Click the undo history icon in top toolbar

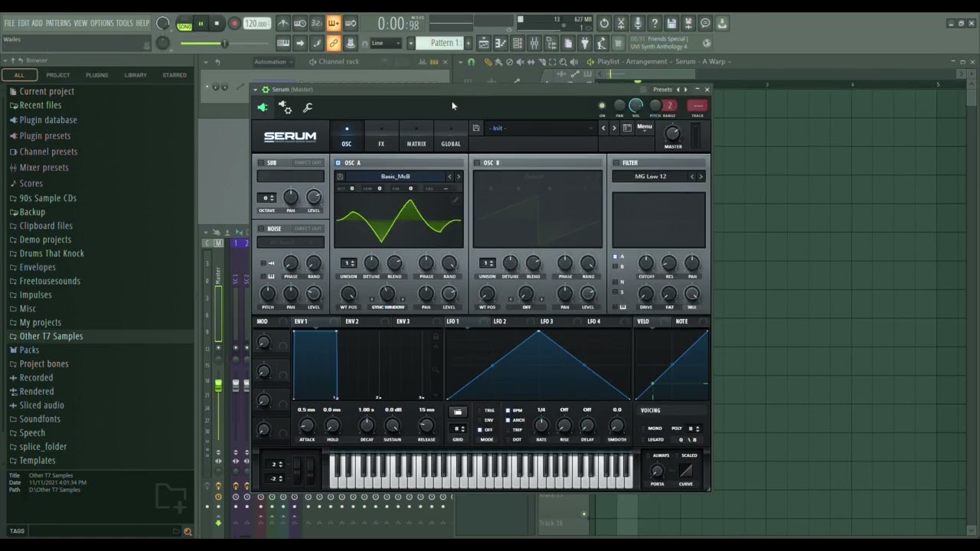[604, 24]
